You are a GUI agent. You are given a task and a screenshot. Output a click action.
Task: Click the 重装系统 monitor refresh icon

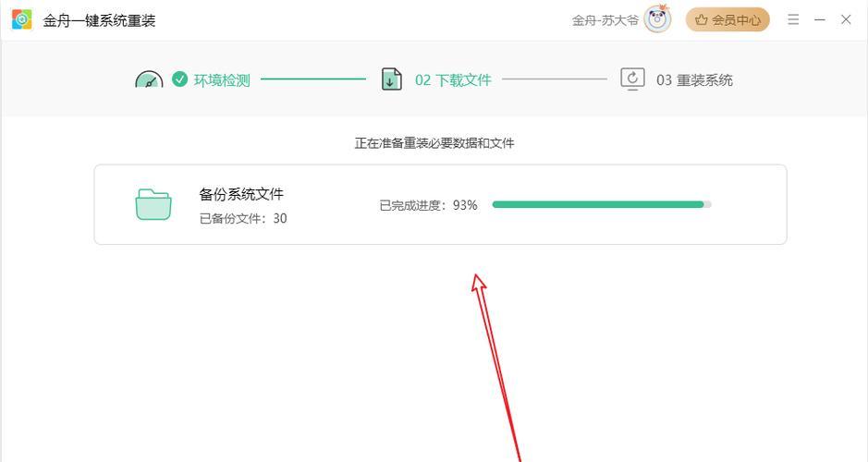pos(632,79)
